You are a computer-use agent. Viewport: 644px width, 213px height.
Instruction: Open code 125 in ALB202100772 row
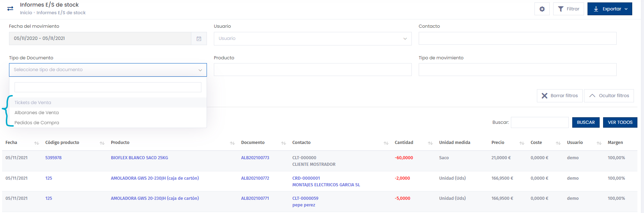tap(49, 178)
